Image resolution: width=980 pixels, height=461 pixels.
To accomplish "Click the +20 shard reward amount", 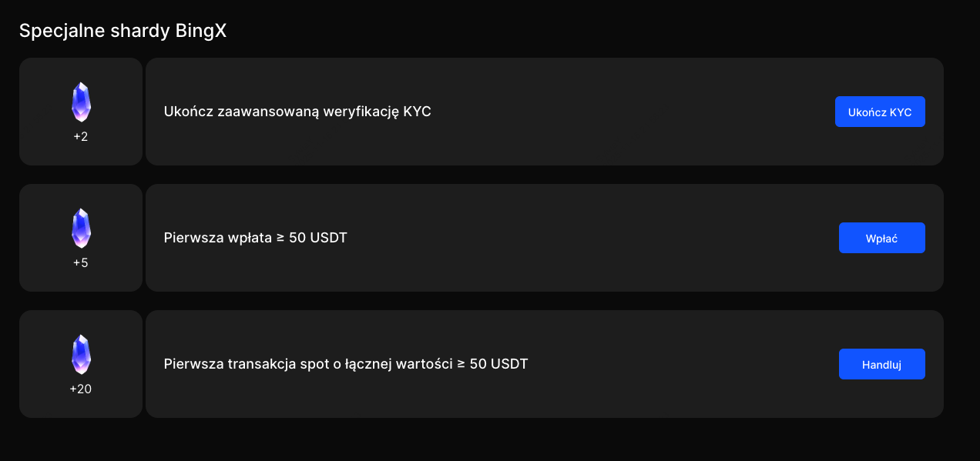I will tap(81, 389).
